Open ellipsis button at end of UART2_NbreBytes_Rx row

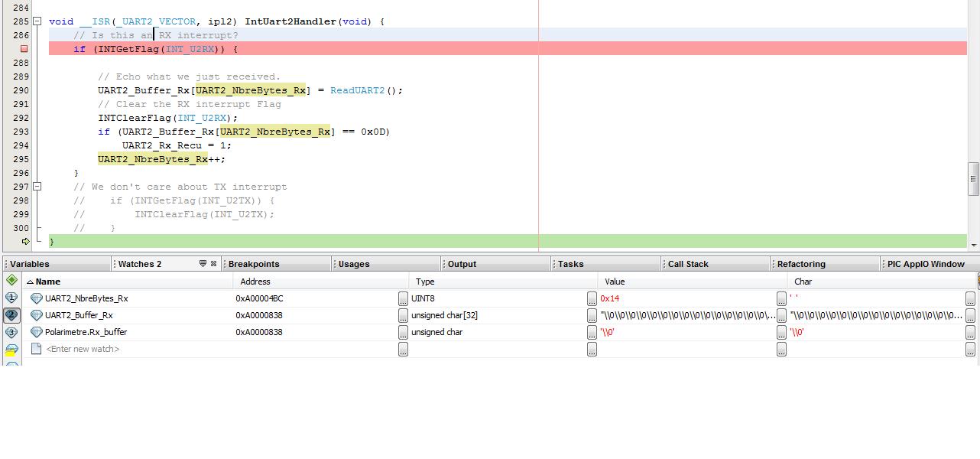(970, 298)
